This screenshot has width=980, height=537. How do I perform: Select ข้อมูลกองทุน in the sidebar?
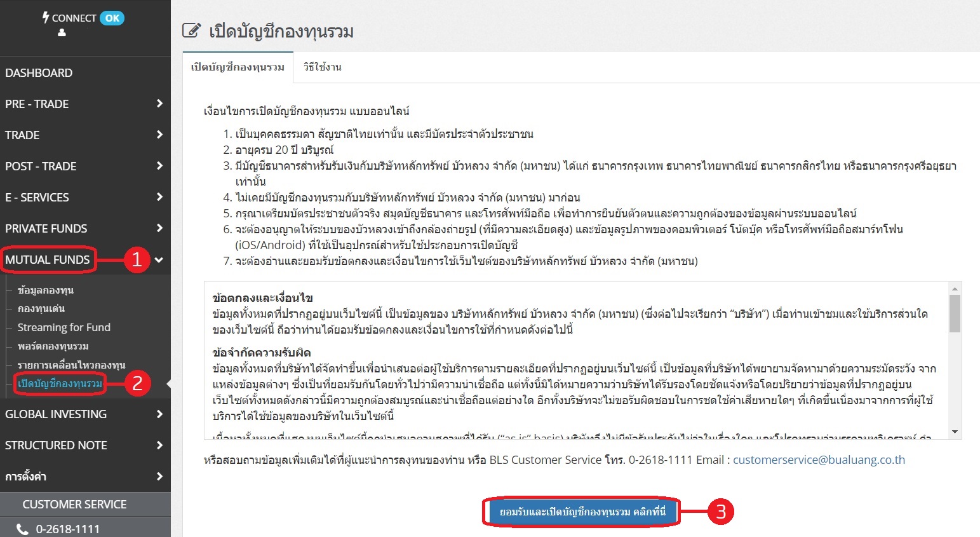click(x=46, y=290)
